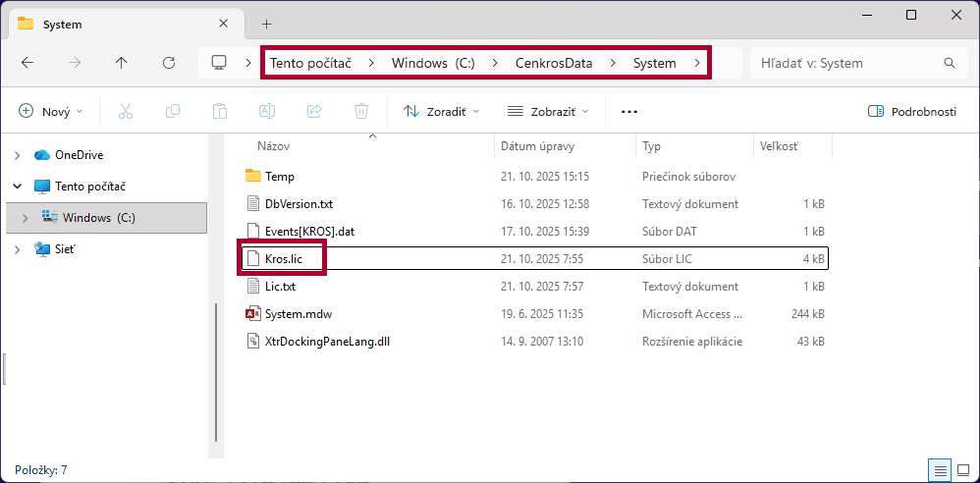The width and height of the screenshot is (980, 483).
Task: Click the Delete trash bin icon
Action: click(361, 111)
